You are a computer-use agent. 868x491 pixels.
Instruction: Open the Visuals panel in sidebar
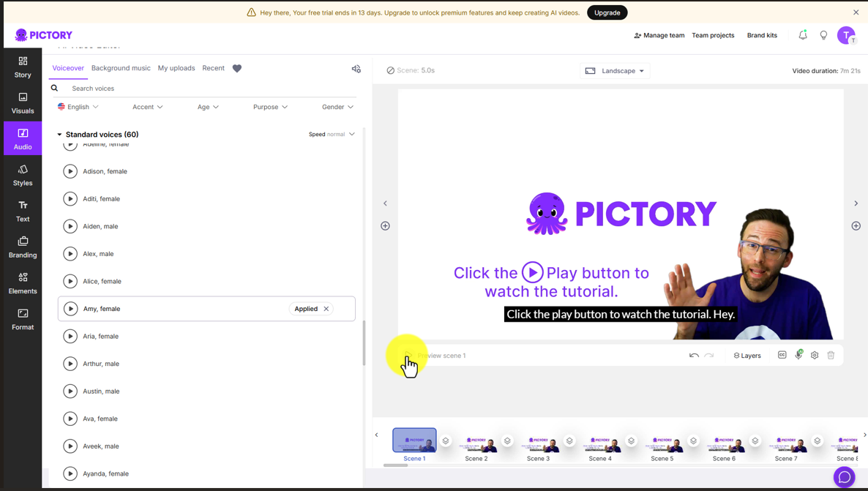[23, 103]
